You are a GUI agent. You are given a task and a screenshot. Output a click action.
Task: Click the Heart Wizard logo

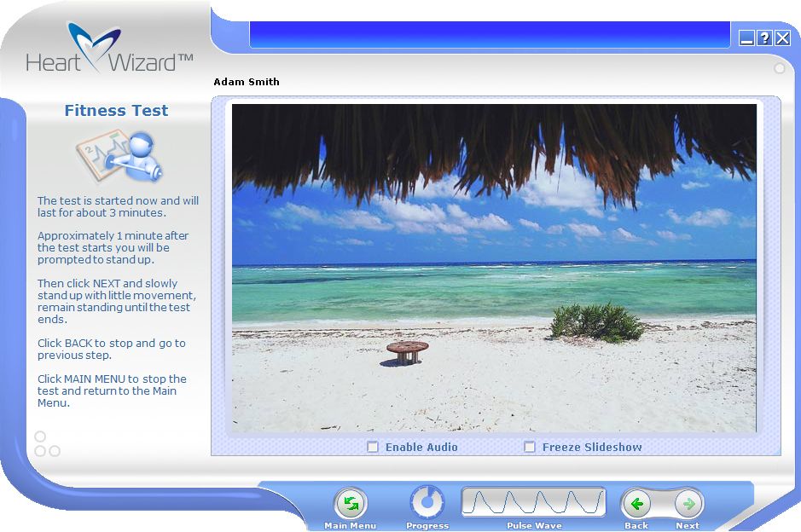tap(109, 49)
